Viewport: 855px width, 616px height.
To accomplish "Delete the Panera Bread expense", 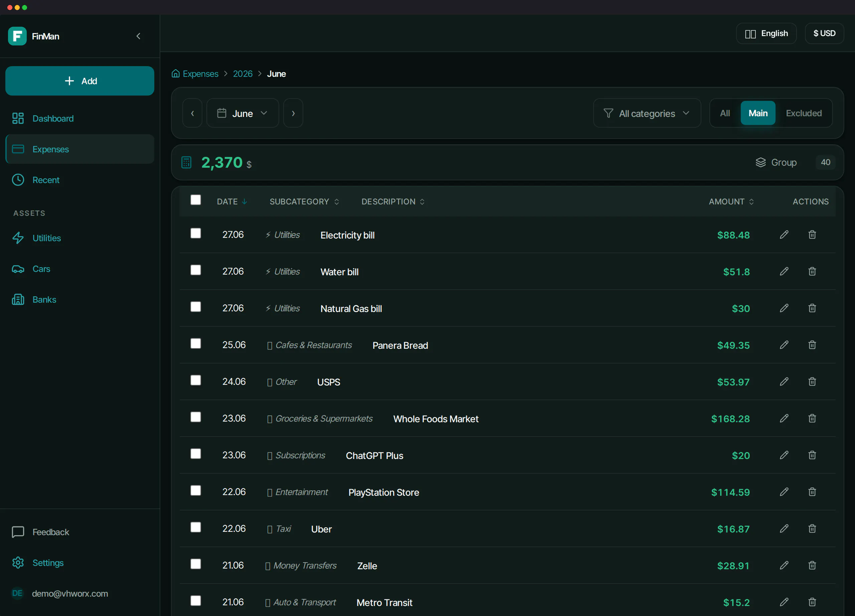I will (812, 344).
